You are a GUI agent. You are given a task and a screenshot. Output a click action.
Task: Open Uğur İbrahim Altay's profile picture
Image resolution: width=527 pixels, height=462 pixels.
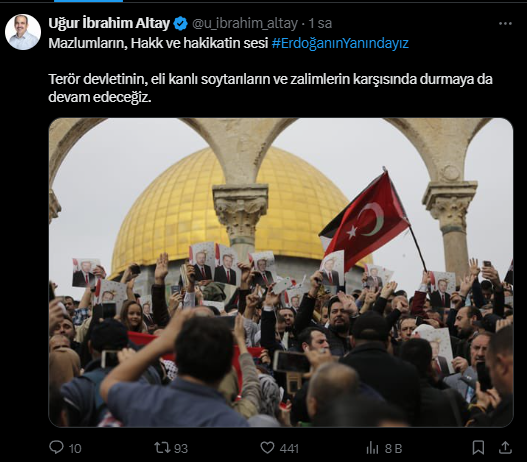pos(23,32)
